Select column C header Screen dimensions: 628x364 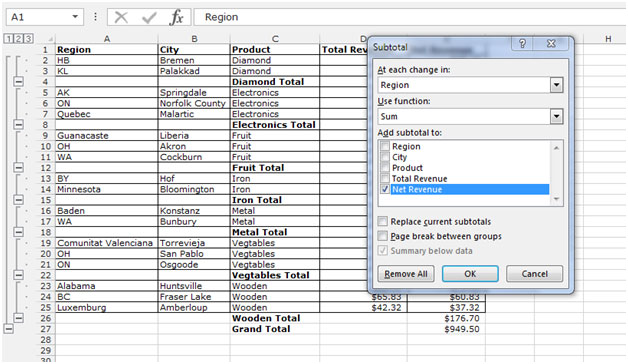[x=275, y=39]
